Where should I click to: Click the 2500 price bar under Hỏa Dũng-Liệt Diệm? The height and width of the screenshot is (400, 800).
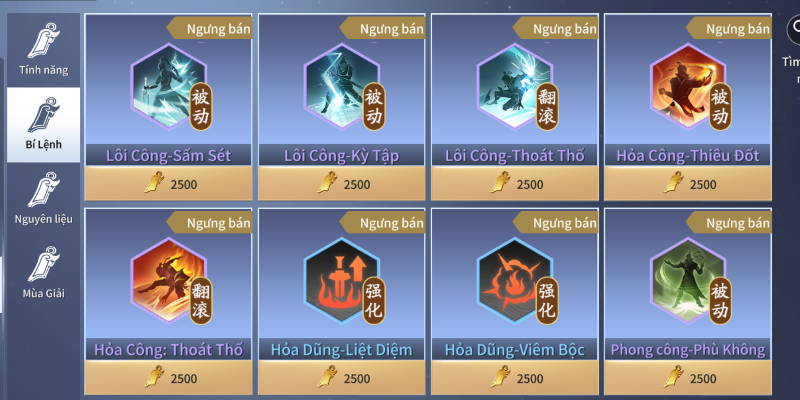tap(342, 378)
